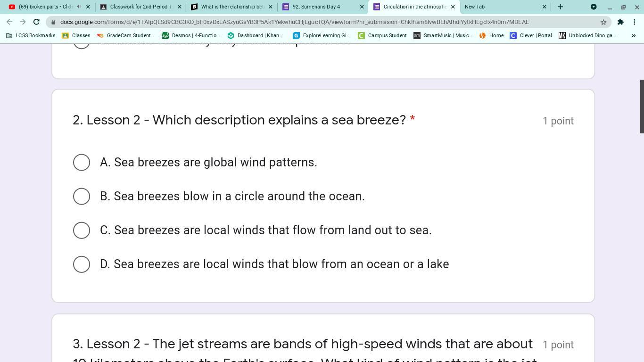This screenshot has width=644, height=362.
Task: Open the Home bookmark
Action: (492, 35)
